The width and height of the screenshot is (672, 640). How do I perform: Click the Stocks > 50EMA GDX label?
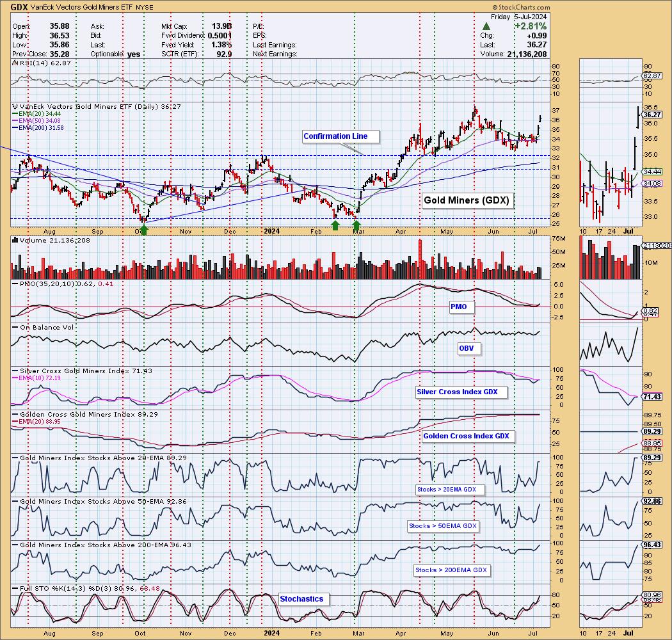tap(443, 526)
